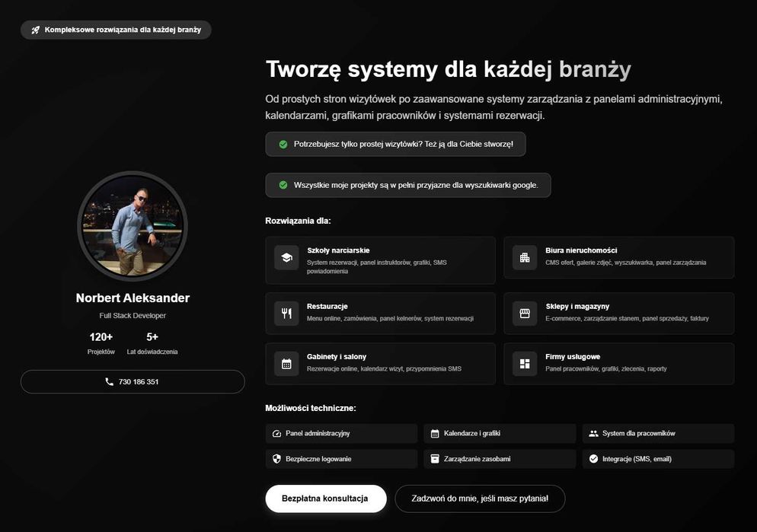The height and width of the screenshot is (532, 757).
Task: Click the 'Biura nieruchomości' card title
Action: 581,250
